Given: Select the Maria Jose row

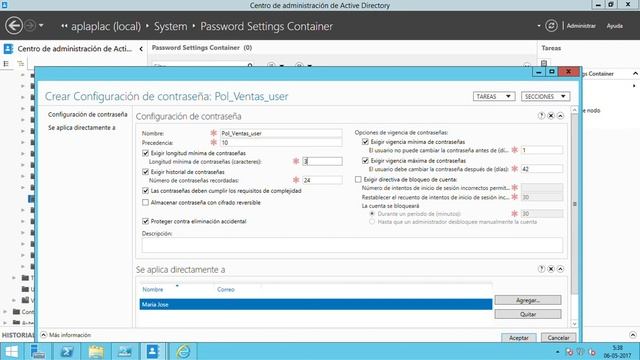Looking at the screenshot, I should 316,304.
